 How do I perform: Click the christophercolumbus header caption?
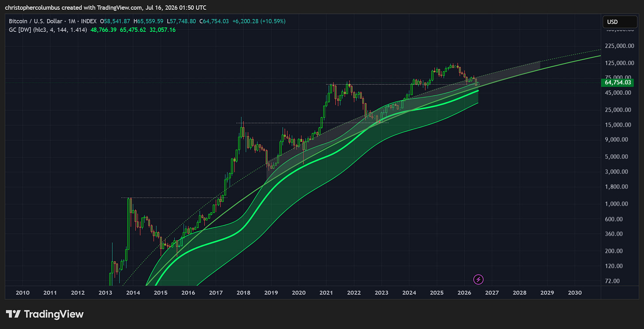coord(105,8)
